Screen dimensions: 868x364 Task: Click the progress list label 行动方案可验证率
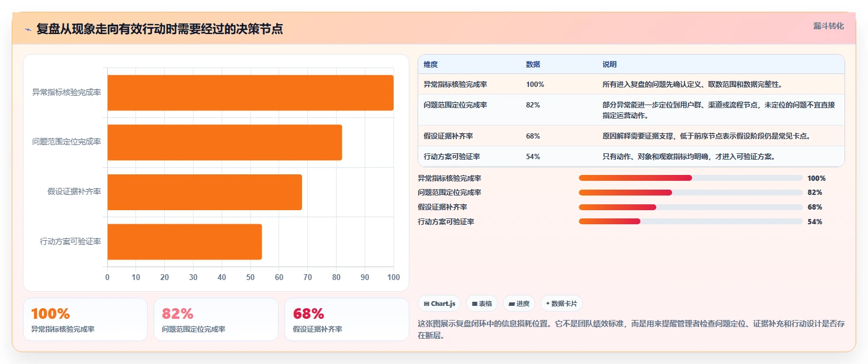pos(446,221)
